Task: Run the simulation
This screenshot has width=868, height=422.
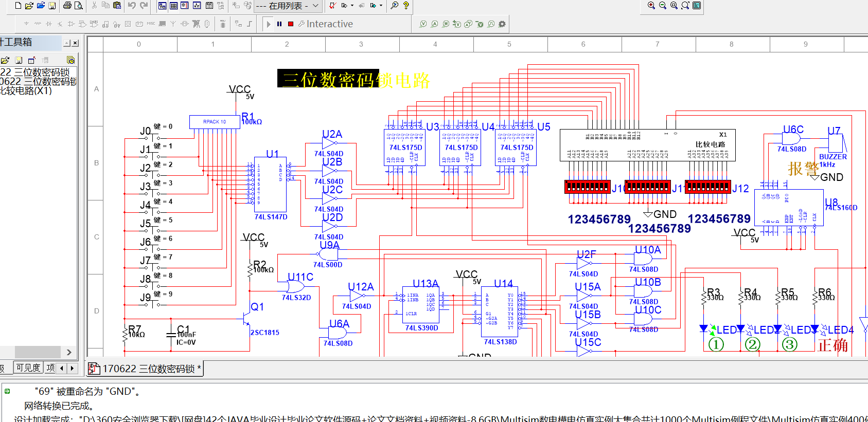Action: point(269,24)
